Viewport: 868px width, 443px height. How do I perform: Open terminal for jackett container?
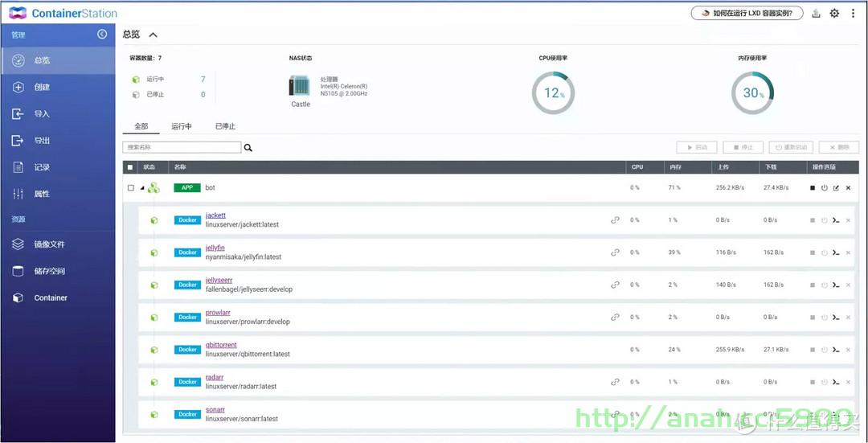pos(836,220)
